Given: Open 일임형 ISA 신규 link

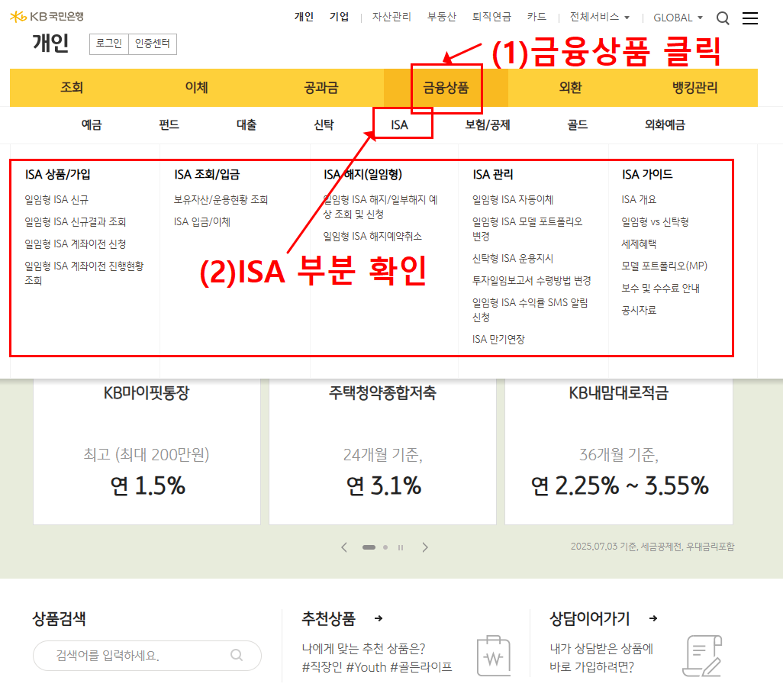Looking at the screenshot, I should coord(56,200).
